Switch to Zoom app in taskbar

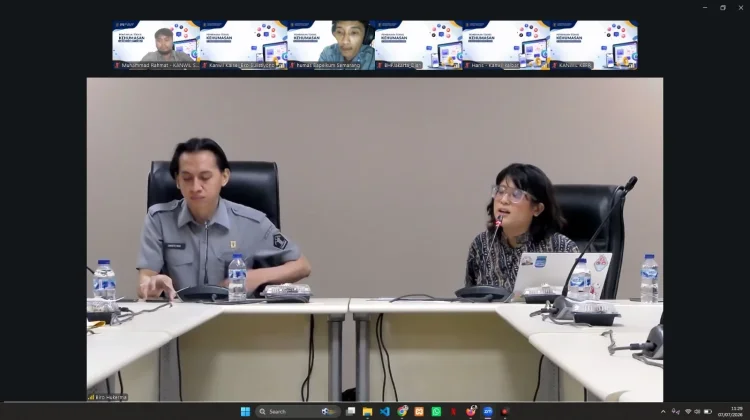point(488,411)
